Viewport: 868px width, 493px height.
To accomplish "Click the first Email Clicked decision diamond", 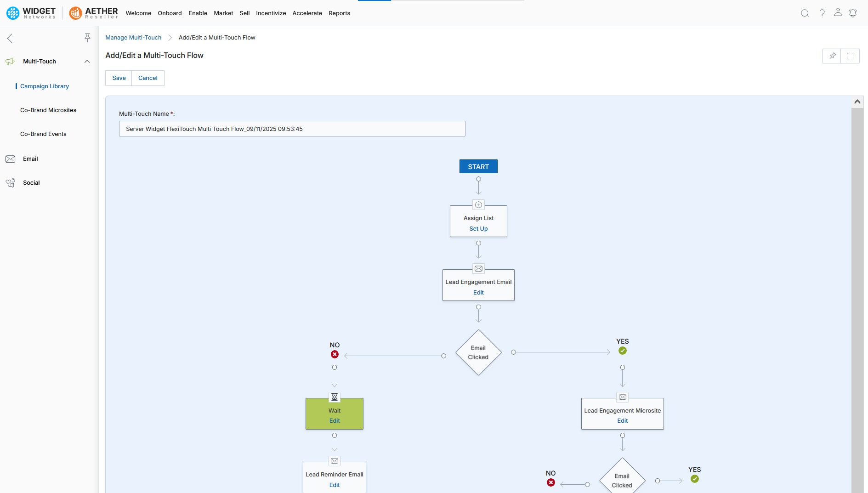I will coord(478,352).
